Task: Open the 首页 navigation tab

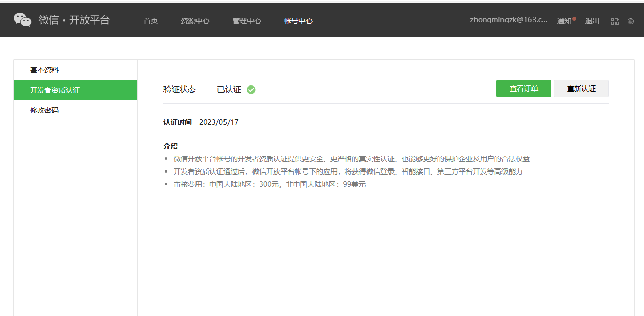Action: [x=151, y=21]
